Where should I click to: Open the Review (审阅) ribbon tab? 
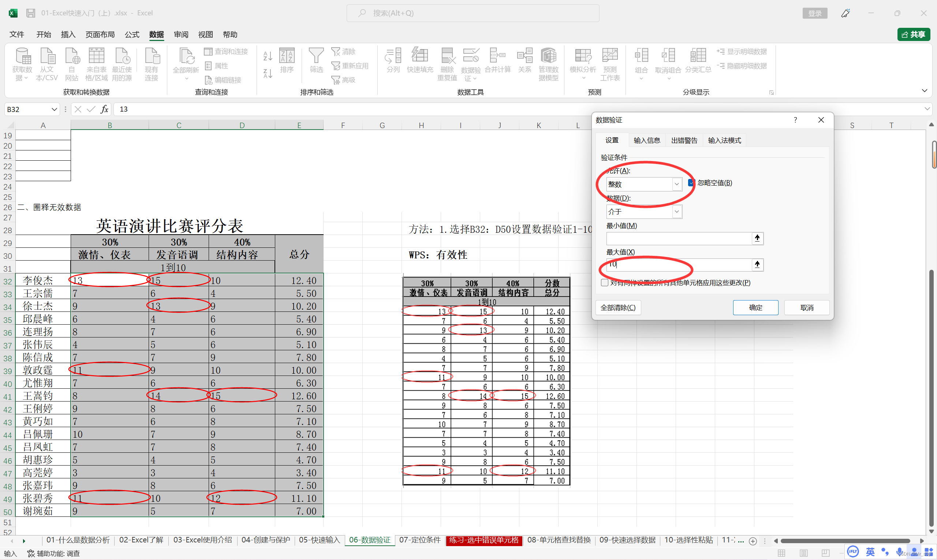(181, 34)
